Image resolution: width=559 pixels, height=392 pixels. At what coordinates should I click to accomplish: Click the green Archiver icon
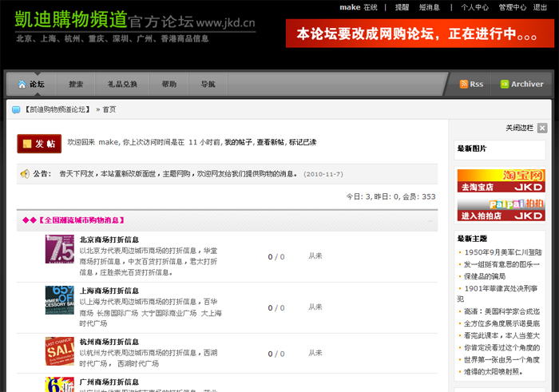pos(505,84)
